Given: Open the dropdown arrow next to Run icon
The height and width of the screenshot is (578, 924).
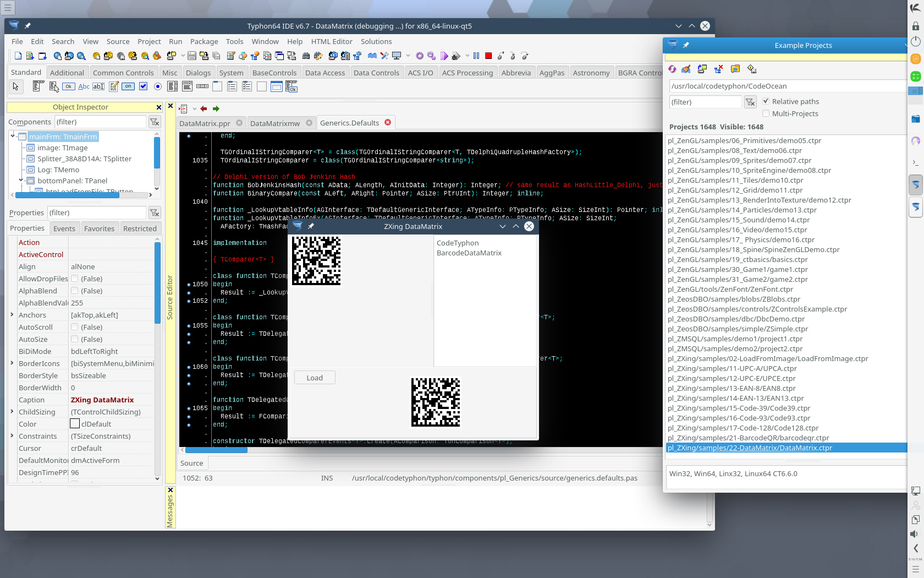Looking at the screenshot, I should pos(467,56).
